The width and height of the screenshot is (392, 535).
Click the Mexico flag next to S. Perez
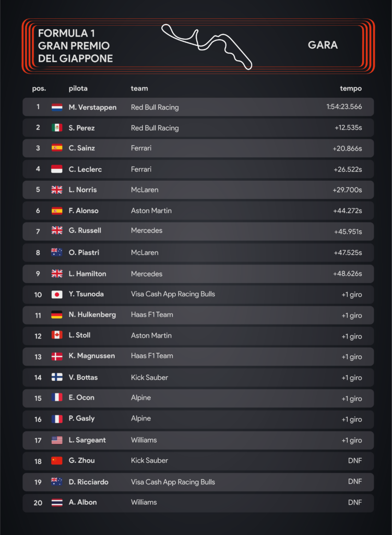point(57,127)
